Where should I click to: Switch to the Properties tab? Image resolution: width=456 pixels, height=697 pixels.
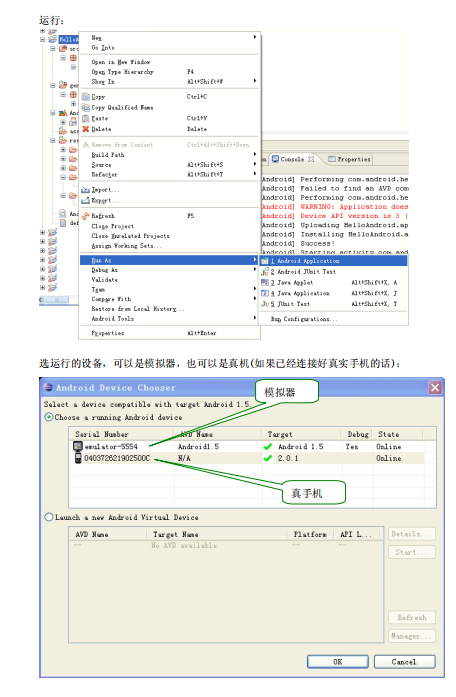(x=349, y=159)
